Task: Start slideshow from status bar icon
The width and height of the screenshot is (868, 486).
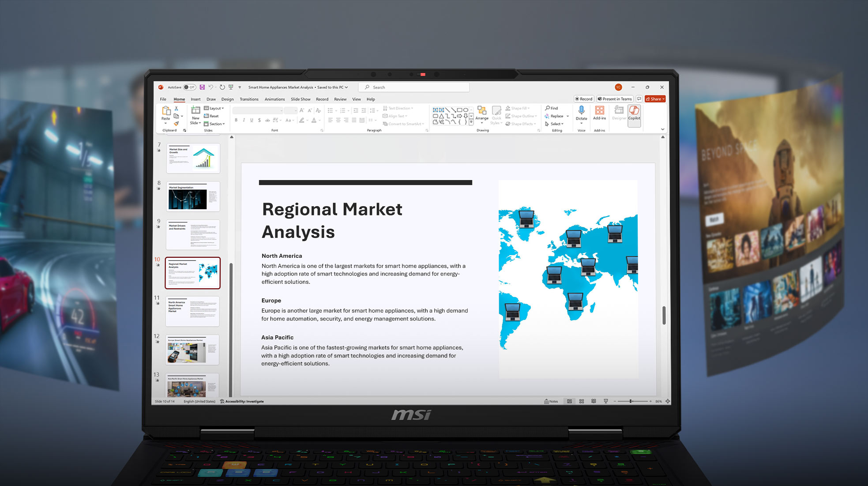Action: click(606, 401)
